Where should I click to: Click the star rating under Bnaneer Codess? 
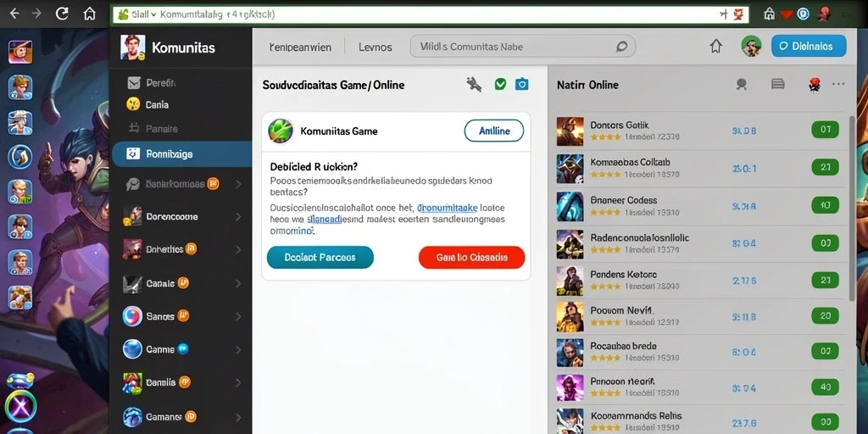[605, 212]
